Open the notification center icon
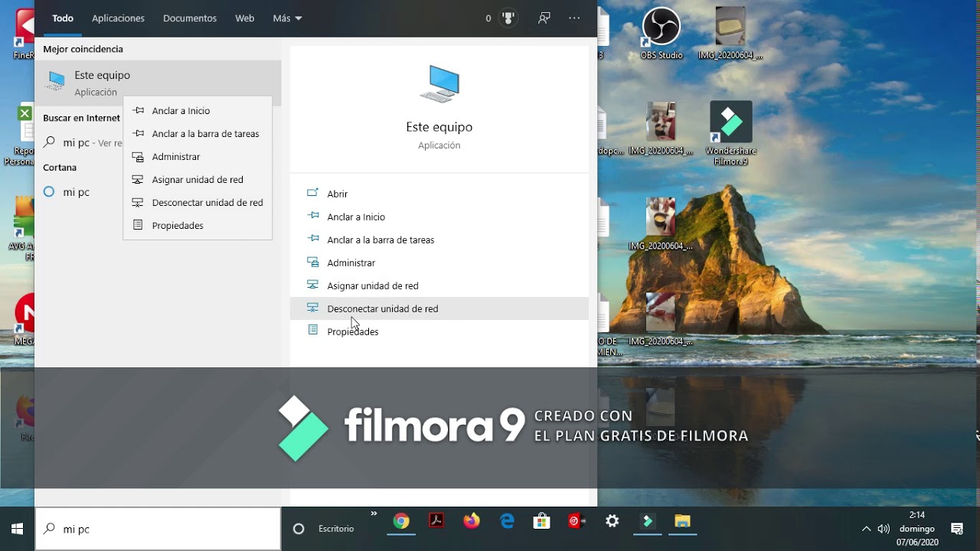This screenshot has width=980, height=551. (957, 529)
